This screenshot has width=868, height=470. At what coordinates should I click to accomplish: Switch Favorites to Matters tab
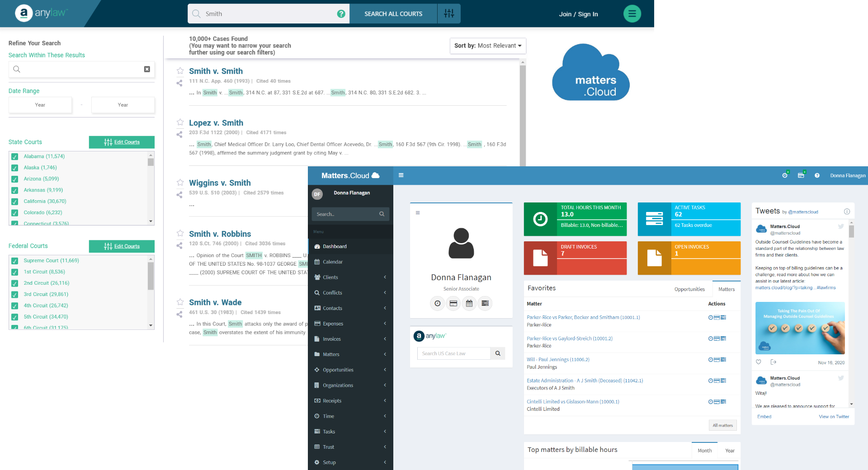[726, 289]
